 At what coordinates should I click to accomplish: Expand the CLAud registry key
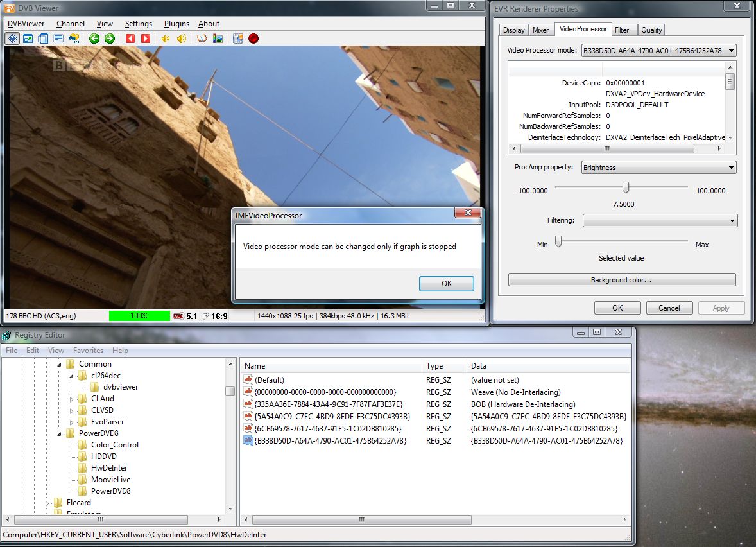coord(71,399)
